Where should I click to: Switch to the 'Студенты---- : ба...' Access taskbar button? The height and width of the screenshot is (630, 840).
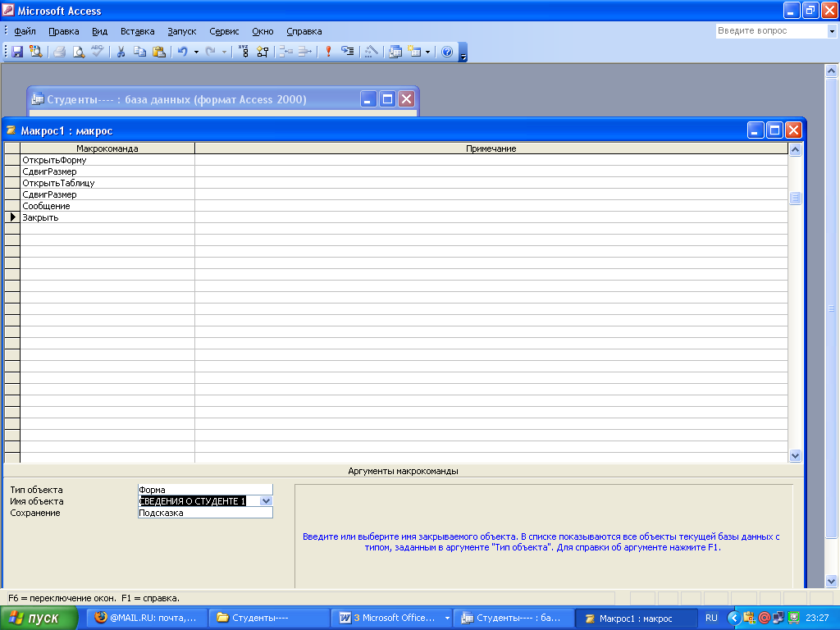tap(514, 618)
